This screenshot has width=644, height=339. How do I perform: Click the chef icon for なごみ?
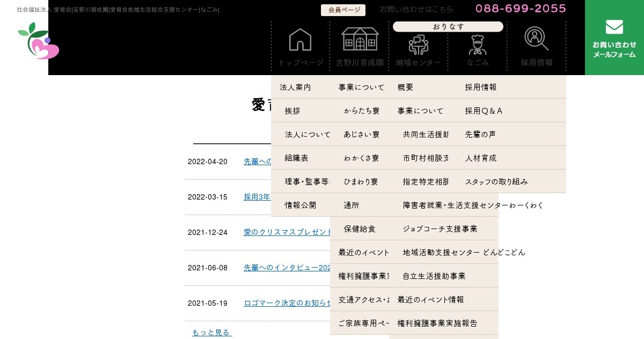(x=477, y=45)
